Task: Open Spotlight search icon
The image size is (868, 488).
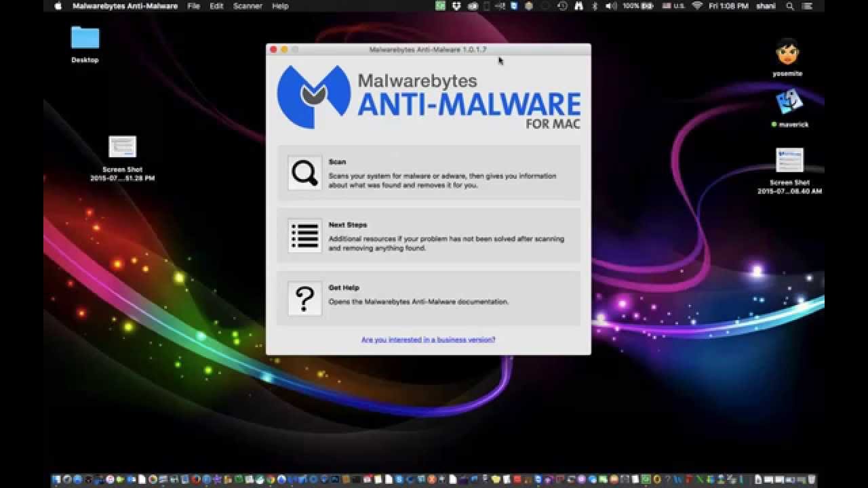Action: point(790,6)
